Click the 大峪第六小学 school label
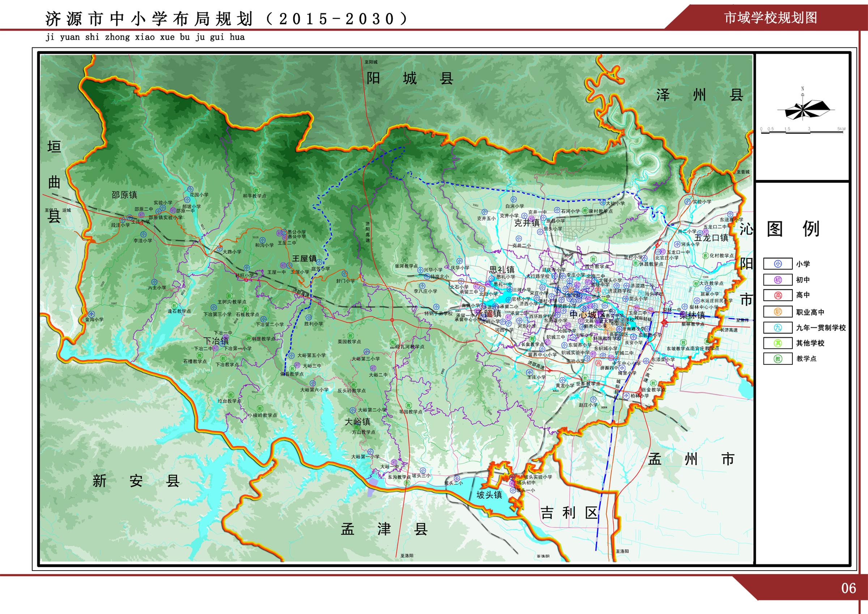 (x=314, y=389)
